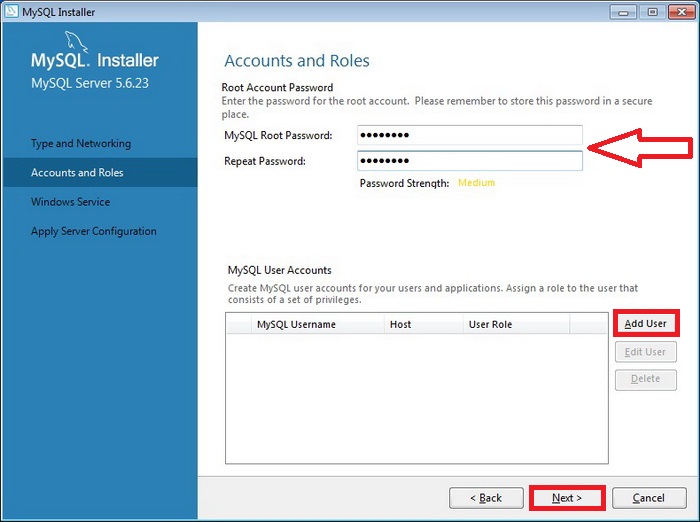Viewport: 700px width, 522px height.
Task: Minimize the MySQL Installer window
Action: (x=623, y=12)
